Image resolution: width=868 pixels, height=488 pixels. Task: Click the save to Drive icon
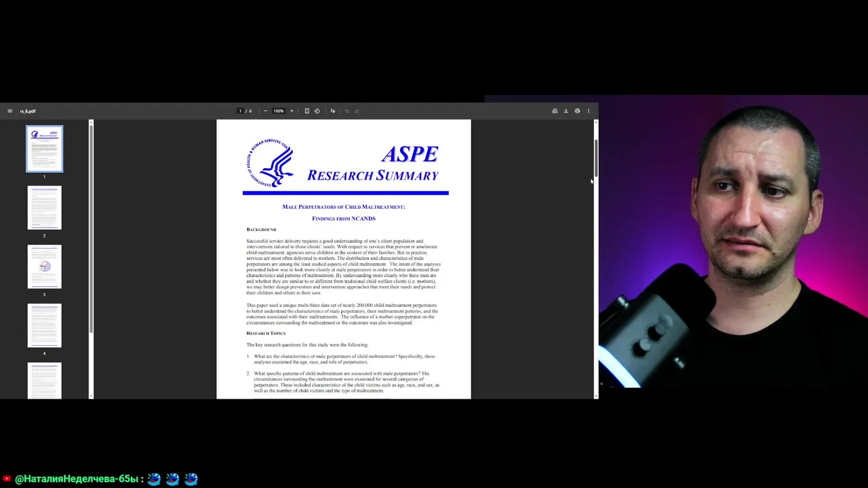[555, 111]
